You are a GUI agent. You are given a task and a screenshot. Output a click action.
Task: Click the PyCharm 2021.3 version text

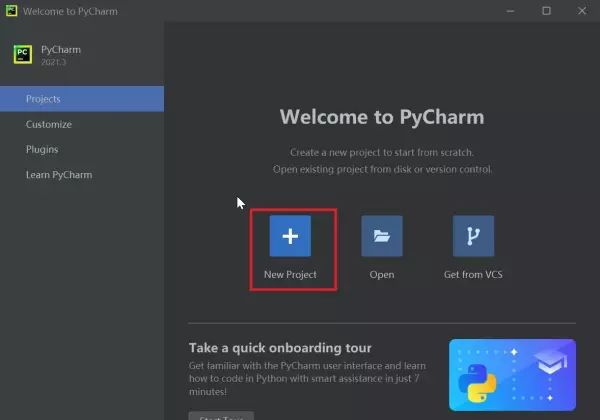54,62
